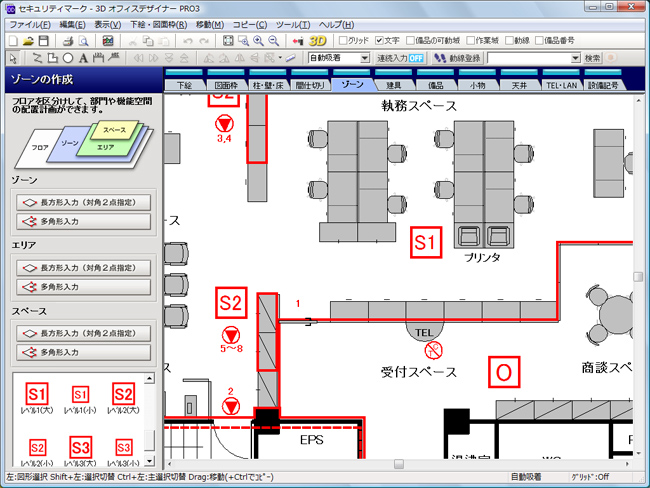Click ゾーン 多角形入力 button
Viewport: 650px width, 488px height.
pos(83,222)
